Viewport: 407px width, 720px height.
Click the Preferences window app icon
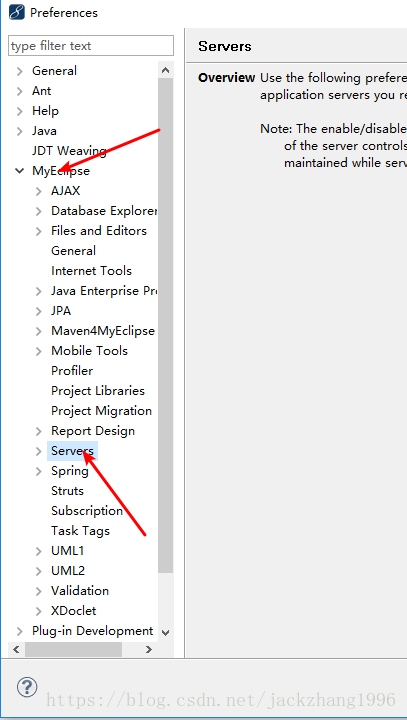click(17, 12)
